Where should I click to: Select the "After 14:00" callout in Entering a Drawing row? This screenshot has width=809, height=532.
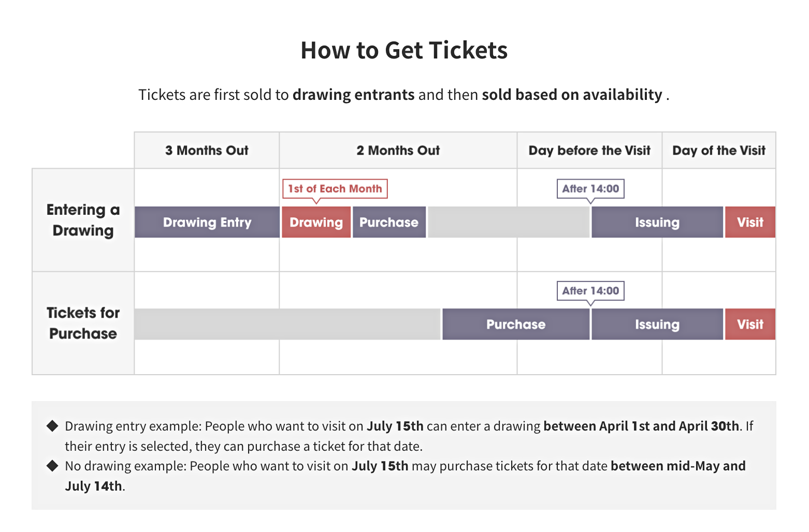pyautogui.click(x=590, y=189)
